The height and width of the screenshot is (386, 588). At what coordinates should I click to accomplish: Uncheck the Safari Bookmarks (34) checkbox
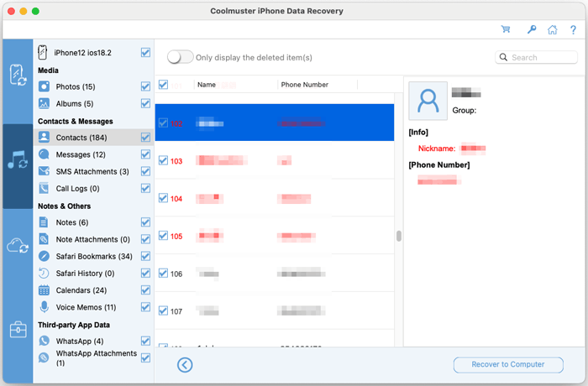(x=145, y=256)
